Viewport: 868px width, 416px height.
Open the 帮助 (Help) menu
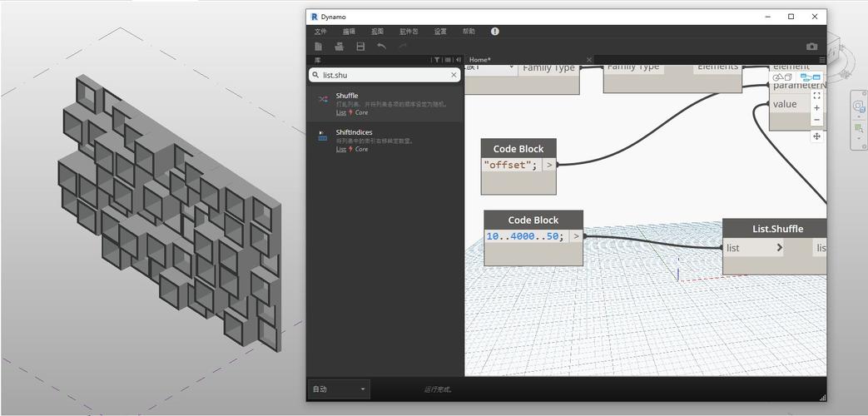469,32
